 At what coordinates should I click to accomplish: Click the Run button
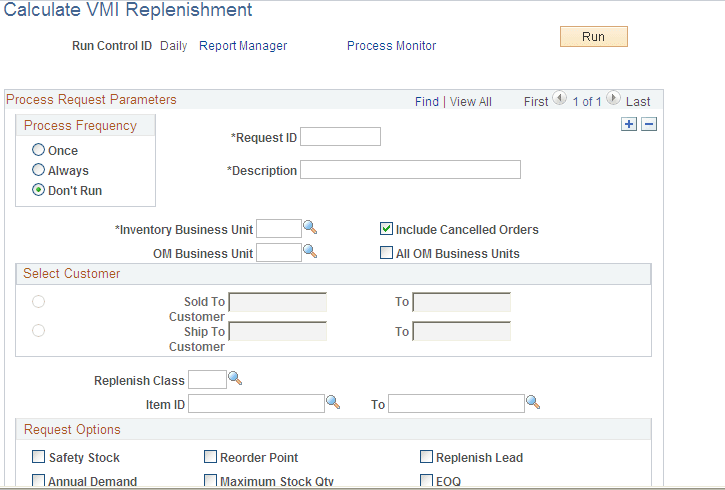[x=594, y=37]
